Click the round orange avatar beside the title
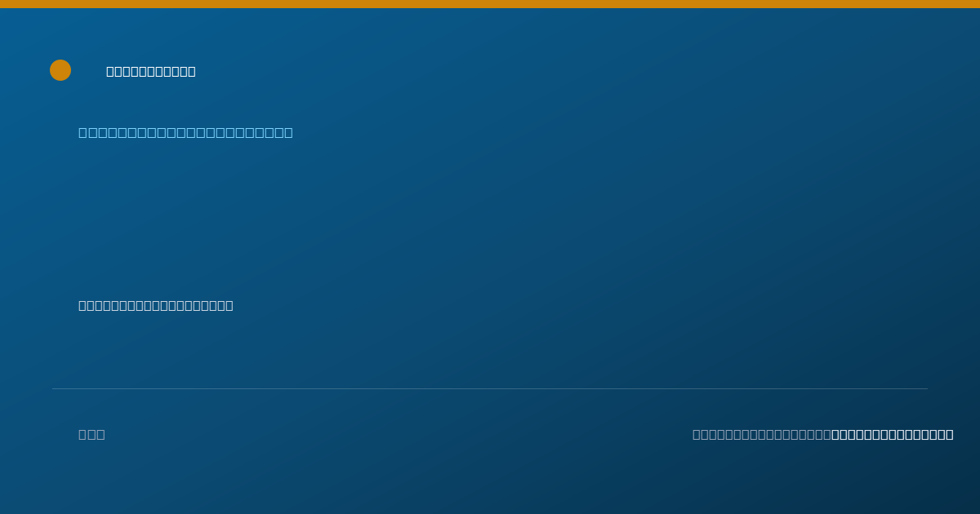 (x=60, y=70)
